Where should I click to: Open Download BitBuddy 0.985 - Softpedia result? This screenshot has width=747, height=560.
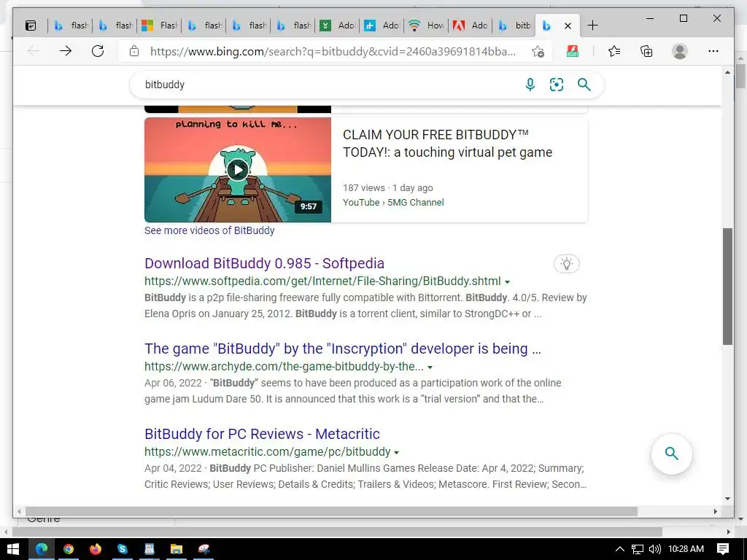[264, 263]
